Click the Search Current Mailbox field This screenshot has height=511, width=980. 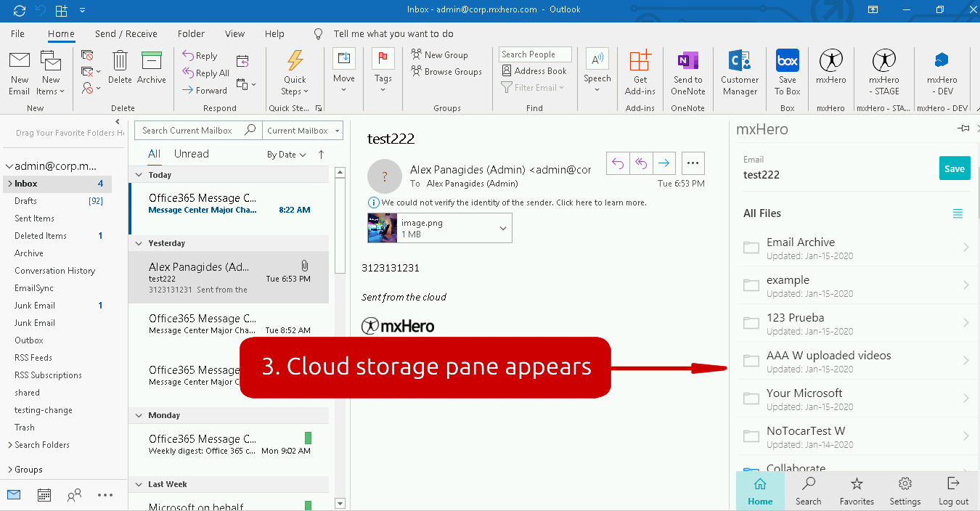point(197,131)
